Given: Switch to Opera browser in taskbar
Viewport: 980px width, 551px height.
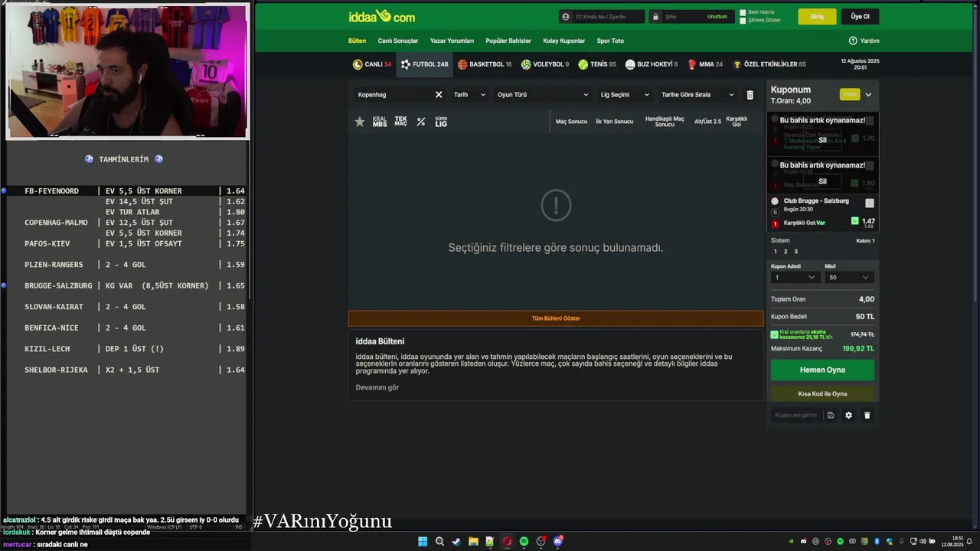Looking at the screenshot, I should pyautogui.click(x=507, y=541).
